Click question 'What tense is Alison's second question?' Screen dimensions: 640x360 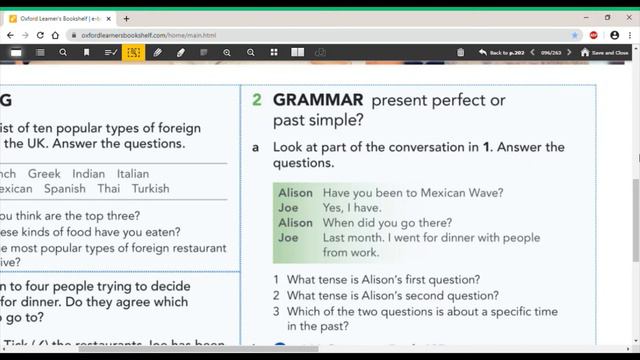[x=393, y=296]
